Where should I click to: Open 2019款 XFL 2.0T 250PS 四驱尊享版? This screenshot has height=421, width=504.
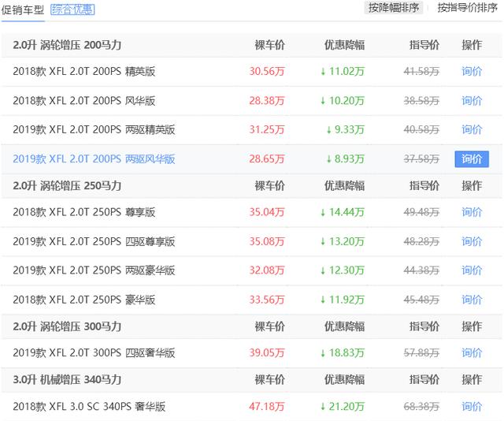(x=94, y=241)
